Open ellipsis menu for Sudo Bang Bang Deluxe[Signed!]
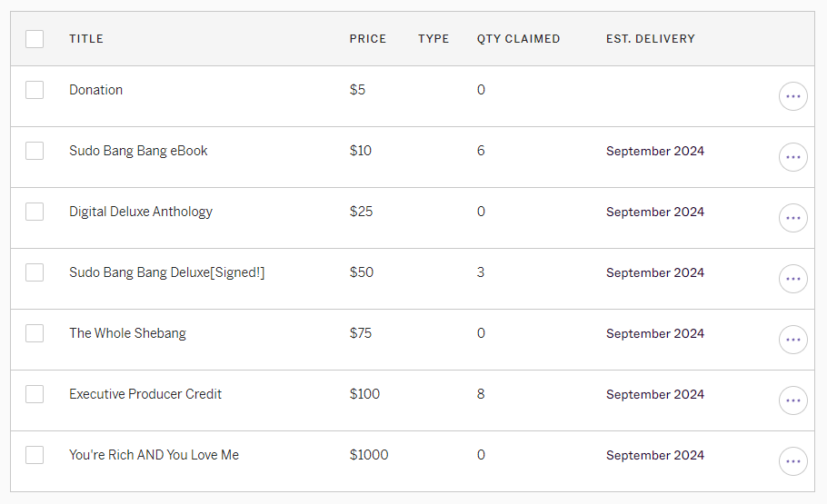This screenshot has height=504, width=827. click(792, 279)
